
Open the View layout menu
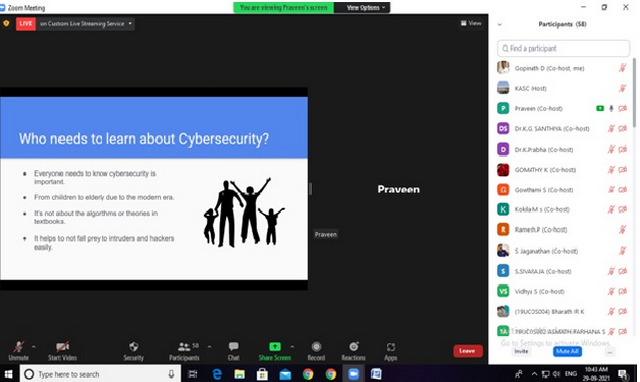click(471, 23)
